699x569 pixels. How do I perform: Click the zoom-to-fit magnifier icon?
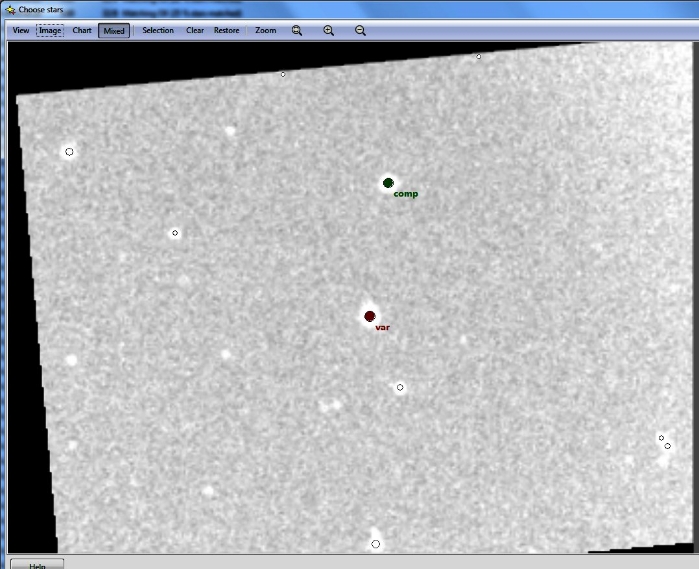coord(297,30)
